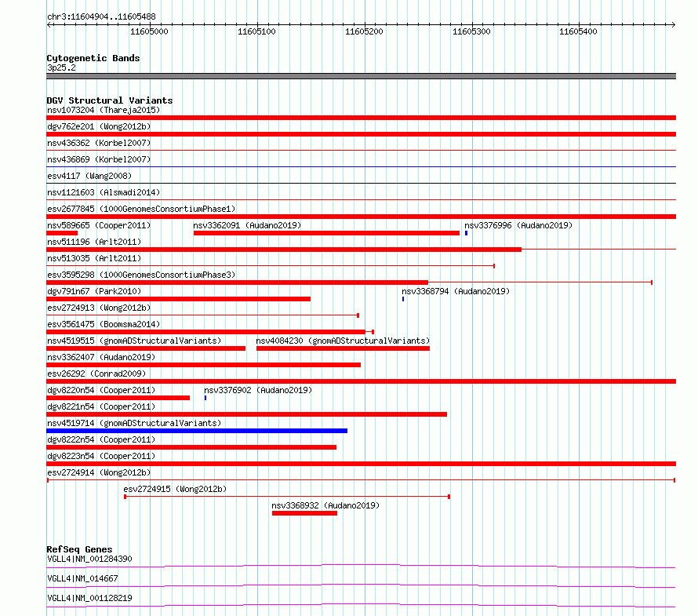Click the VGLL4|NM_014667 gene label
The image size is (698, 616).
pyautogui.click(x=82, y=578)
